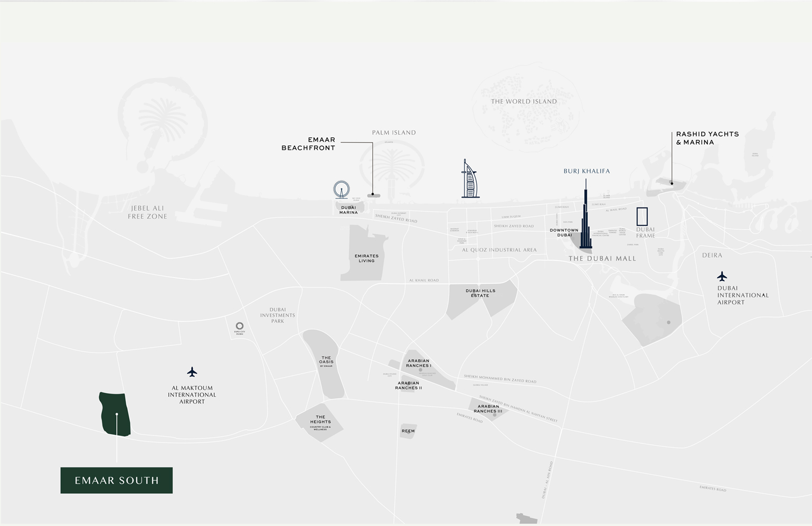Click the Dubai Marina text label
This screenshot has width=812, height=526.
(x=348, y=210)
